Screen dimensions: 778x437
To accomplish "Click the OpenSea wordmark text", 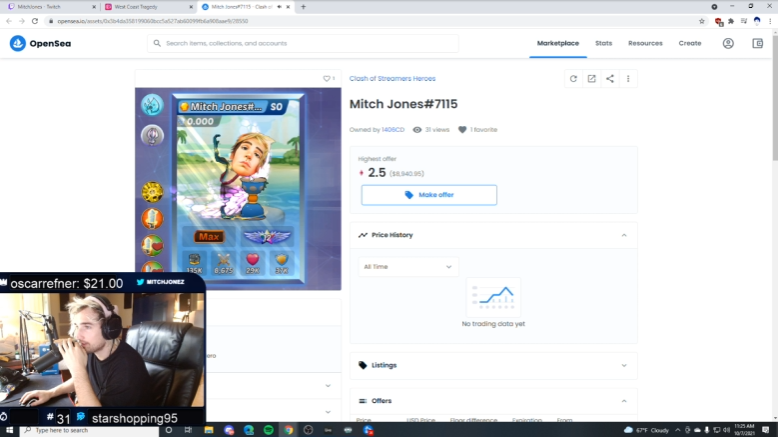I will [50, 44].
